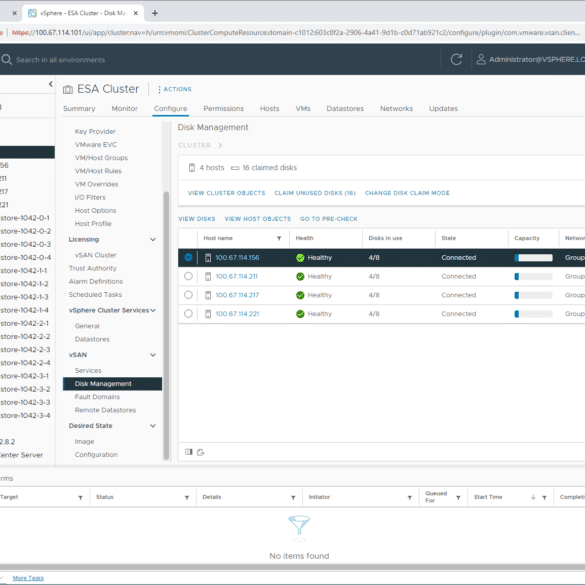Click the browser address bar URL
The height and width of the screenshot is (585, 585).
click(296, 33)
